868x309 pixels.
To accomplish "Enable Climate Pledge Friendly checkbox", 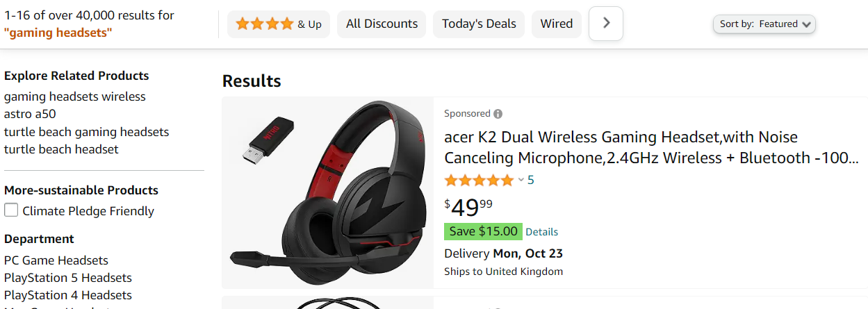I will [11, 210].
